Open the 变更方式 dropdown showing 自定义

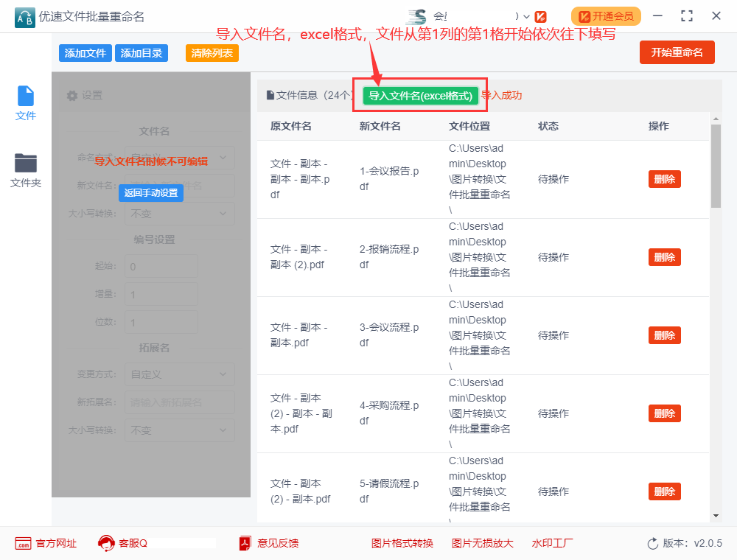click(179, 374)
